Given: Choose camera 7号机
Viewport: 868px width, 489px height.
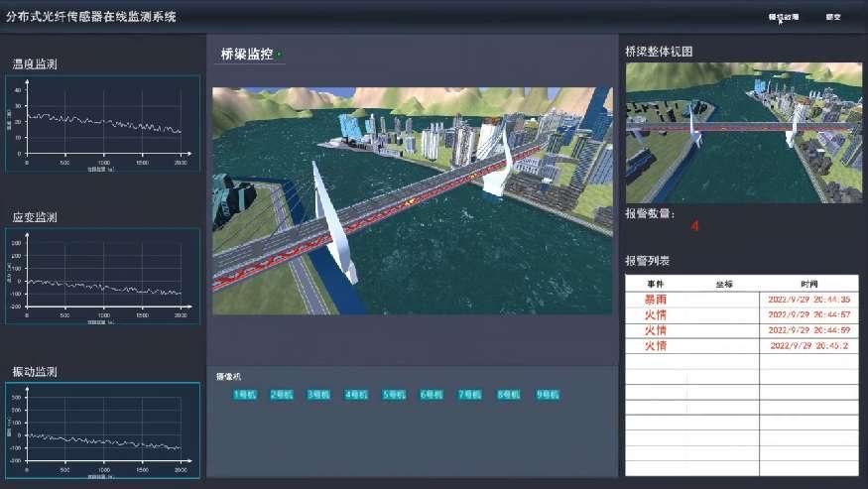Looking at the screenshot, I should click(470, 395).
